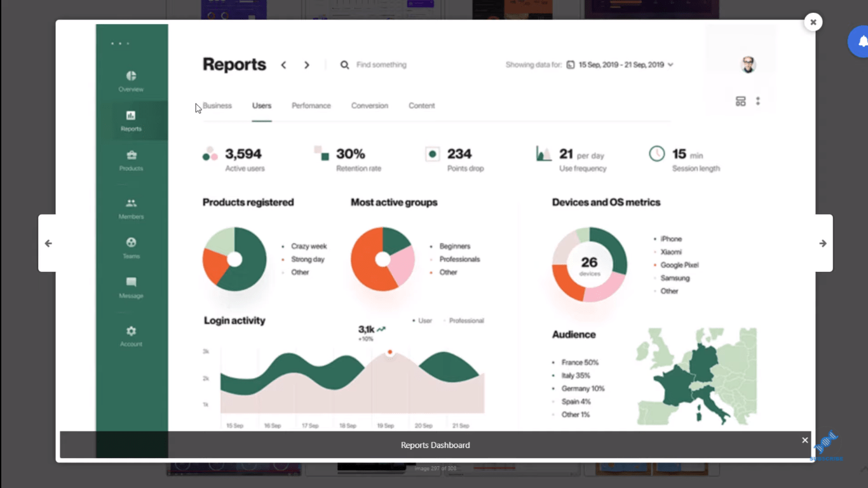Viewport: 868px width, 488px height.
Task: Open Account gear icon in sidebar
Action: pyautogui.click(x=131, y=331)
